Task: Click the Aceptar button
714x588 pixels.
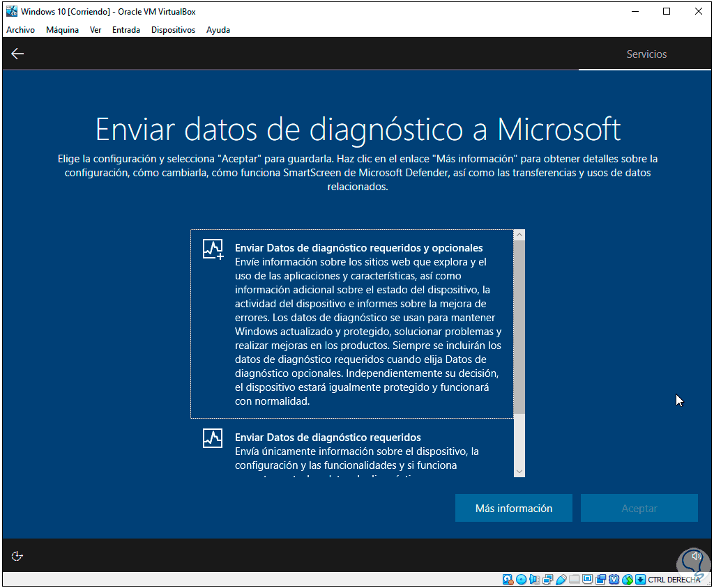Action: (639, 508)
